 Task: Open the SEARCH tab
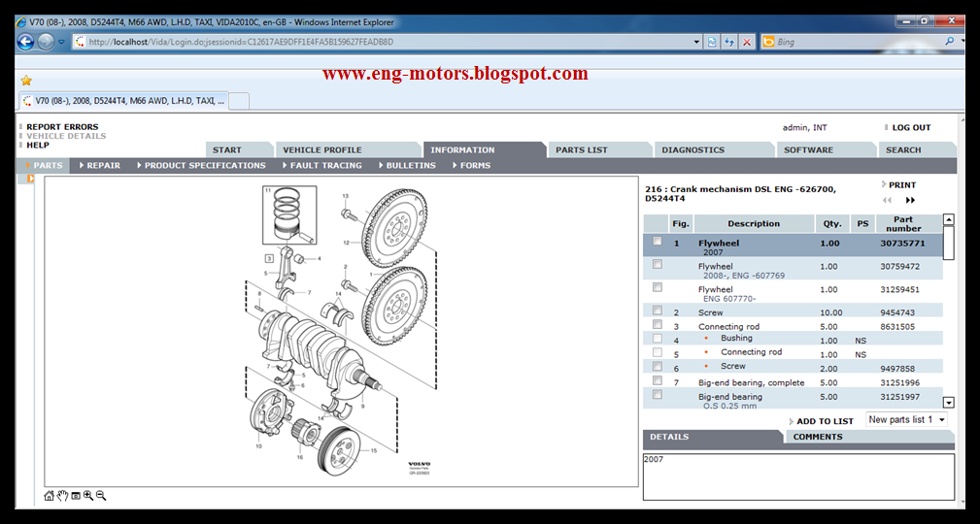point(916,149)
